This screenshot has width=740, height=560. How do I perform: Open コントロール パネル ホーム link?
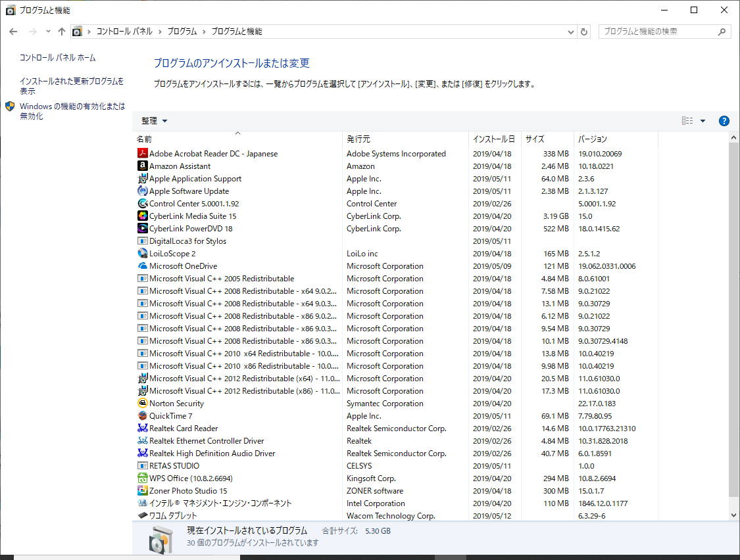pos(58,58)
